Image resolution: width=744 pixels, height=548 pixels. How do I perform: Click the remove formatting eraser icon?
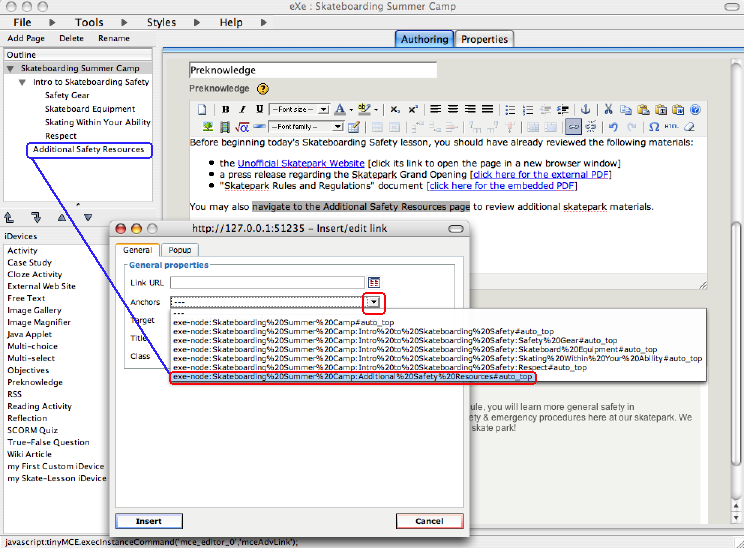click(x=689, y=127)
